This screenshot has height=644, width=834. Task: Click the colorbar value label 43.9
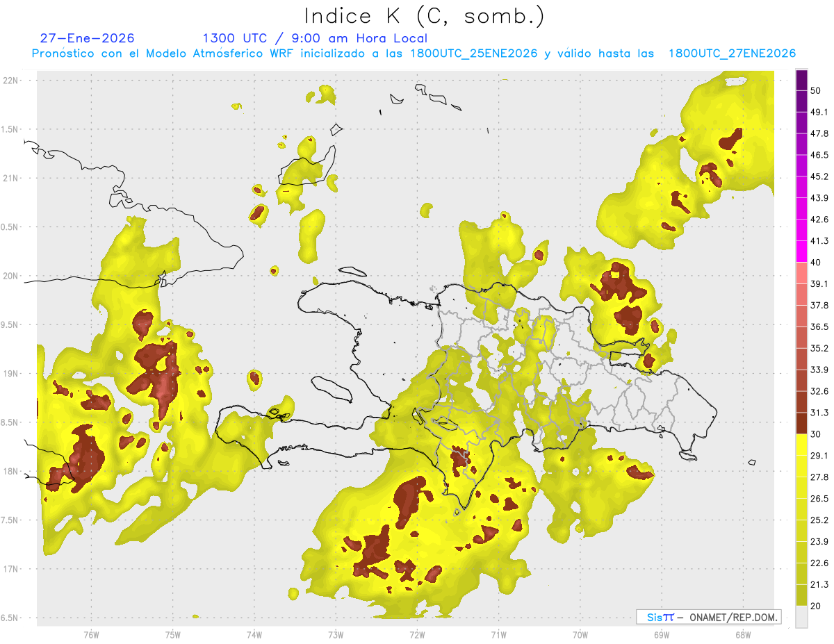click(x=819, y=198)
